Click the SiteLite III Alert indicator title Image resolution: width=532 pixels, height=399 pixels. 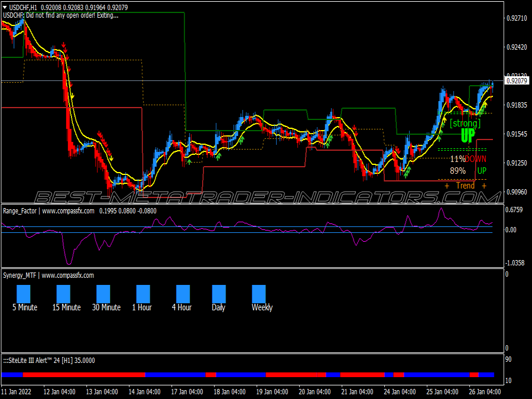(49, 361)
